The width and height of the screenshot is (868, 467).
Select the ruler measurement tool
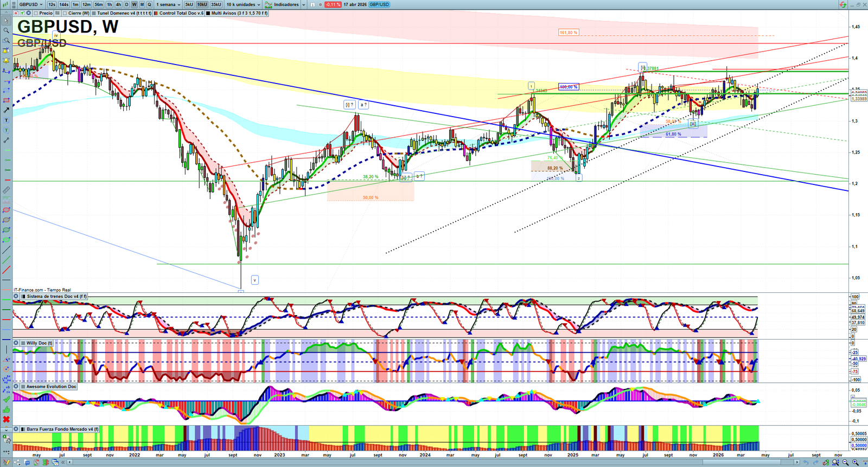6,190
